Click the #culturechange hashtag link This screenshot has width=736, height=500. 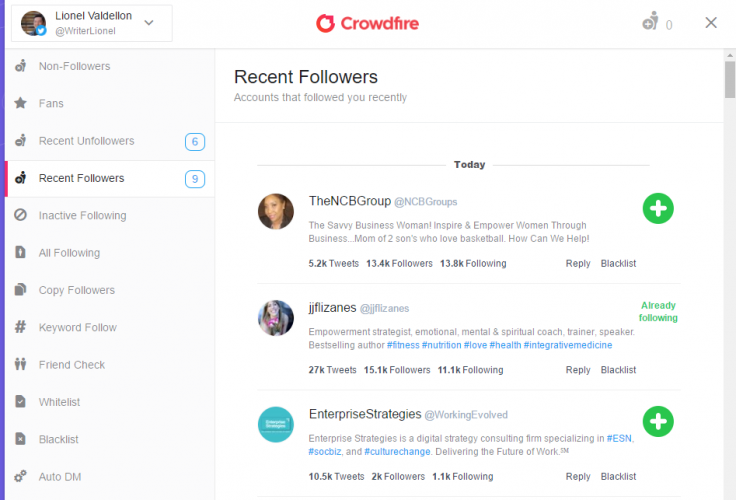coord(397,452)
